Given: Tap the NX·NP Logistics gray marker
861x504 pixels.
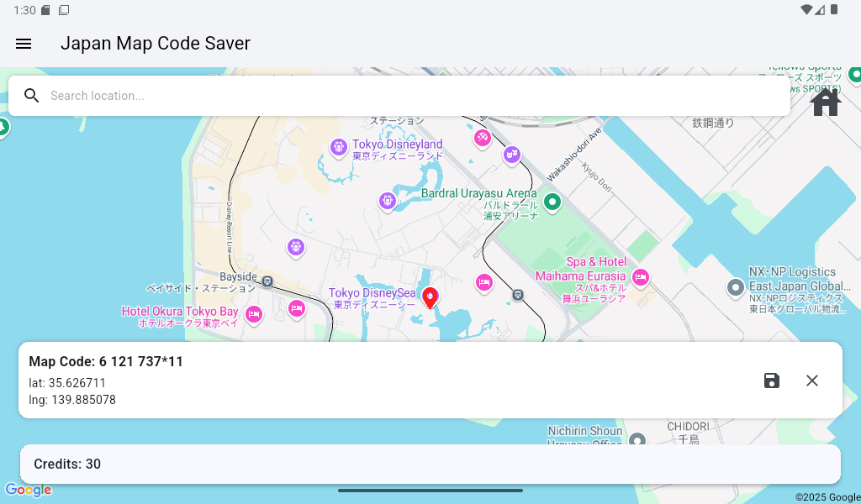Looking at the screenshot, I should 735,286.
